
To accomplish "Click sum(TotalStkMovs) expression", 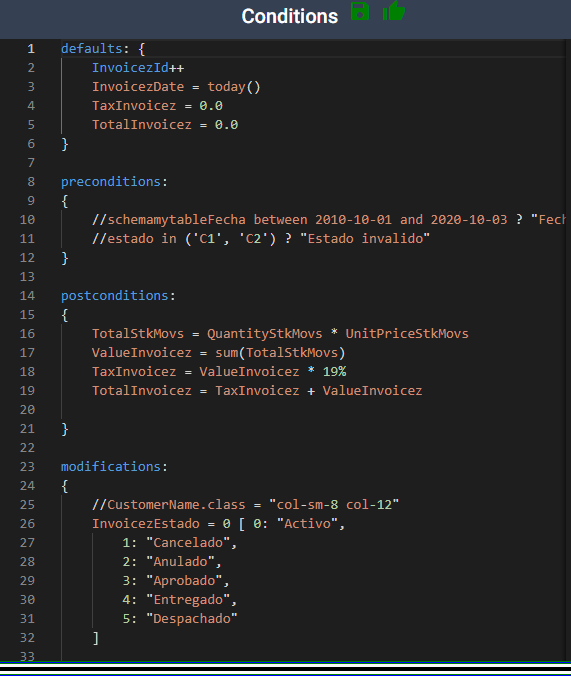I will 280,353.
